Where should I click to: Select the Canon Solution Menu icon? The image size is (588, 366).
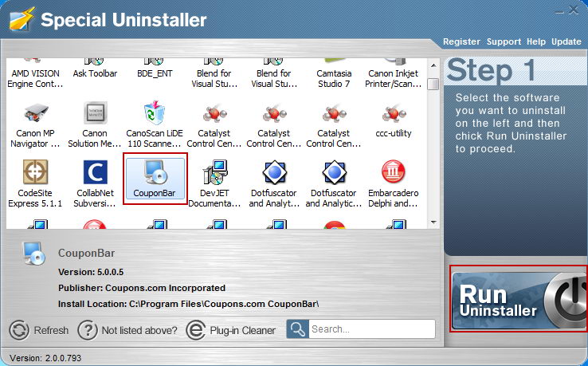(x=95, y=112)
